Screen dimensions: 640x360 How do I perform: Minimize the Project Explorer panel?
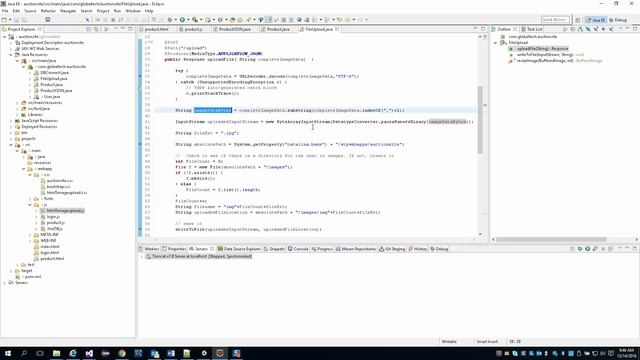tap(123, 29)
